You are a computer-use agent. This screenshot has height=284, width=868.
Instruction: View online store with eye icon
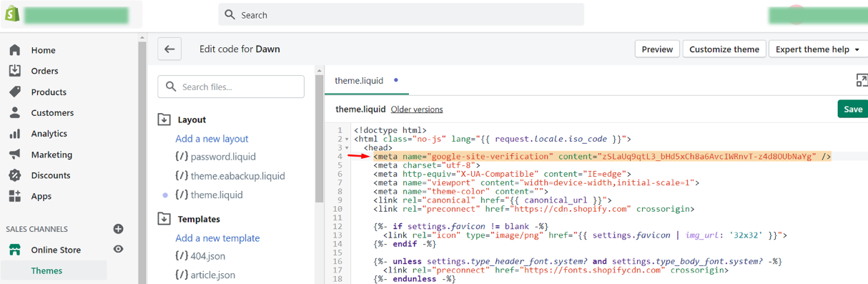[119, 250]
